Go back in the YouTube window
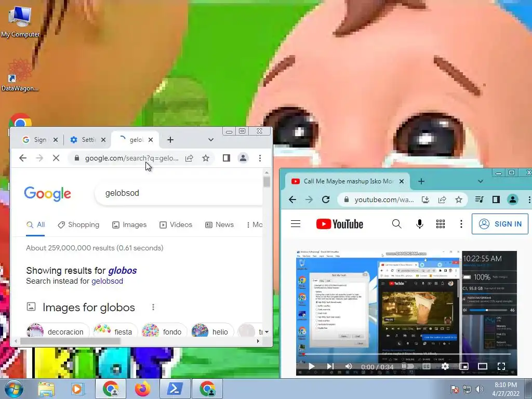This screenshot has width=532, height=399. click(292, 199)
